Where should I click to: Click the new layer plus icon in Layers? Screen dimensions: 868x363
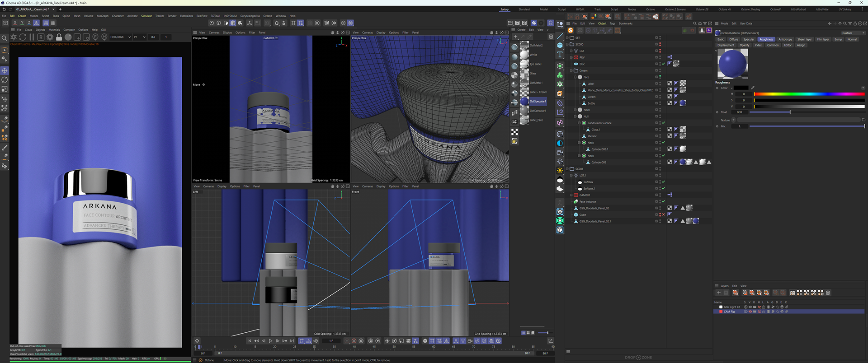pyautogui.click(x=719, y=293)
